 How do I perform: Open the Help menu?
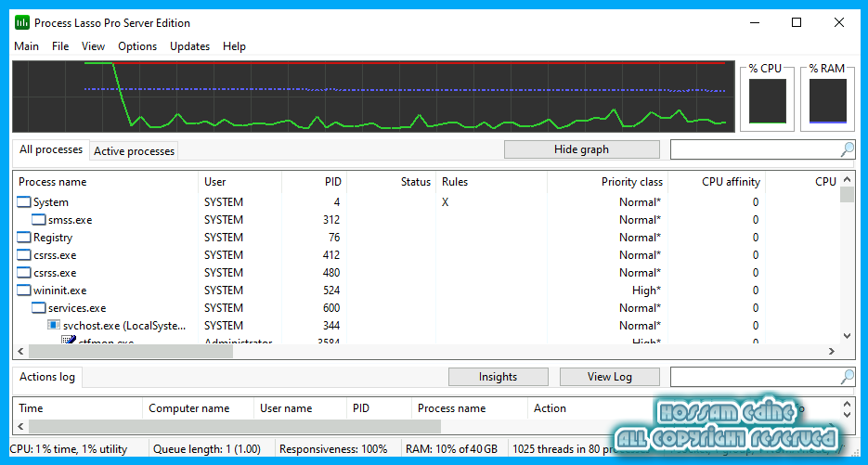234,46
